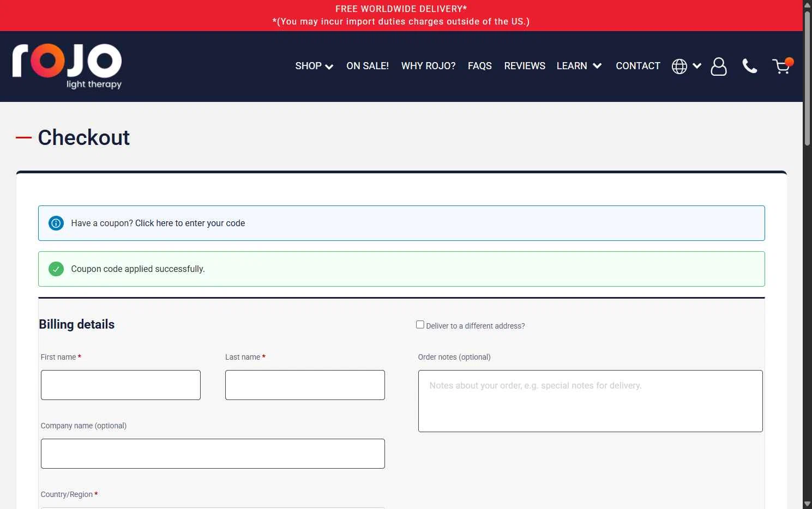Focus the Last name input field

point(305,385)
